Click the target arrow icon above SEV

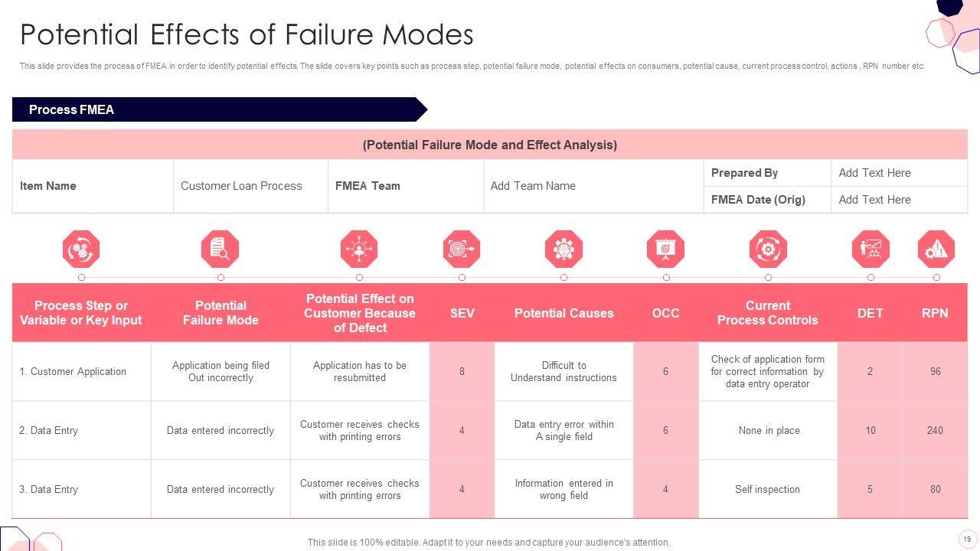click(x=462, y=249)
